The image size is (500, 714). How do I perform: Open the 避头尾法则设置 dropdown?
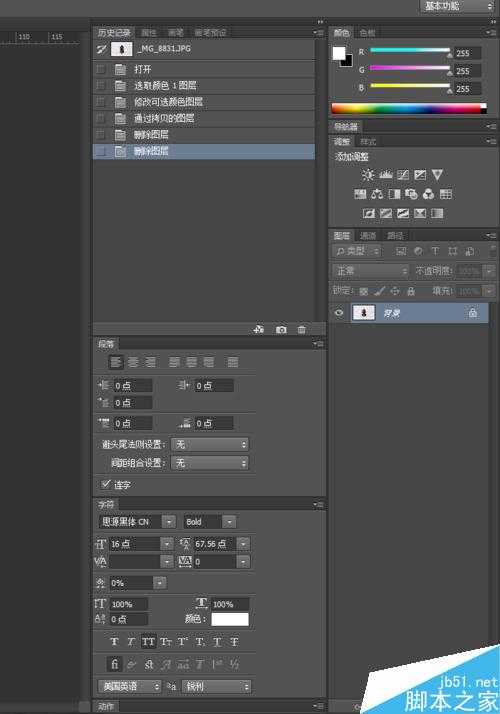pos(210,444)
